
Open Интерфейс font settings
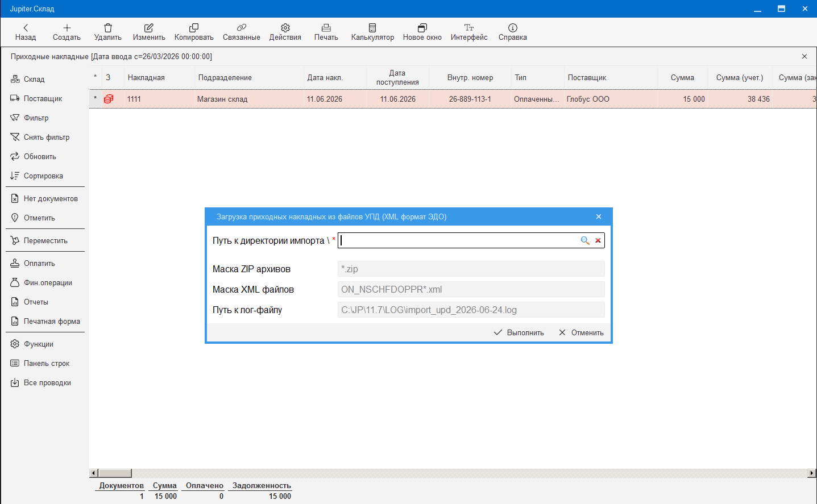[469, 32]
